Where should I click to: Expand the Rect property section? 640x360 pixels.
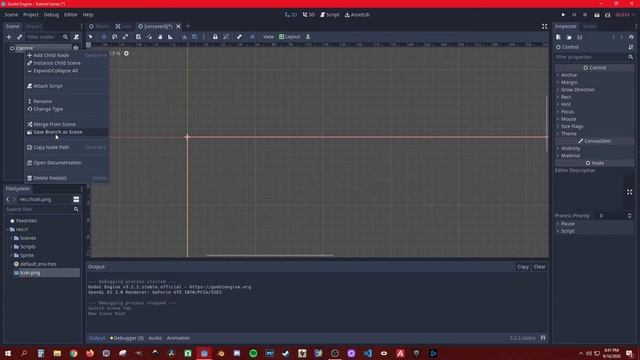click(x=566, y=97)
